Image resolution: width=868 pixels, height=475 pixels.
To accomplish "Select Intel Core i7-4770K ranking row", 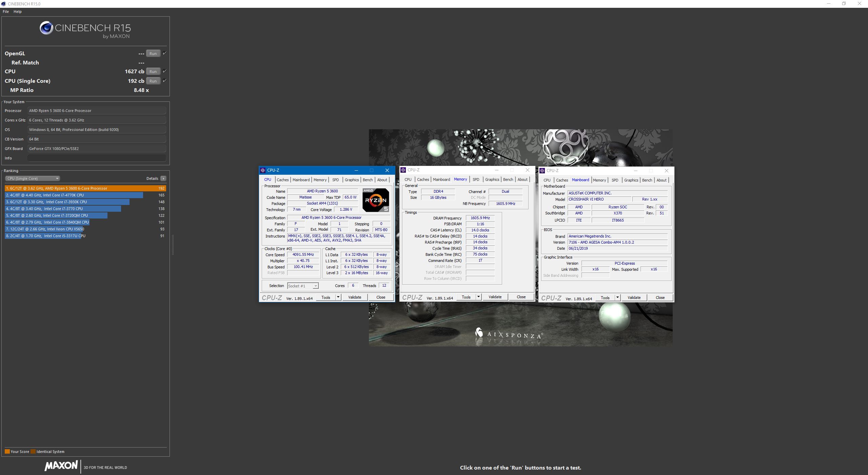I will 85,195.
